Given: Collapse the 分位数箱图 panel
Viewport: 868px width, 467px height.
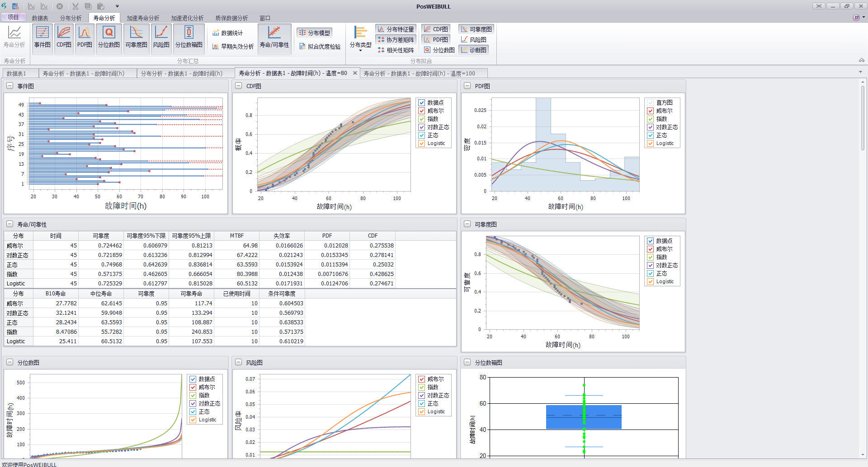Looking at the screenshot, I should click(x=467, y=362).
